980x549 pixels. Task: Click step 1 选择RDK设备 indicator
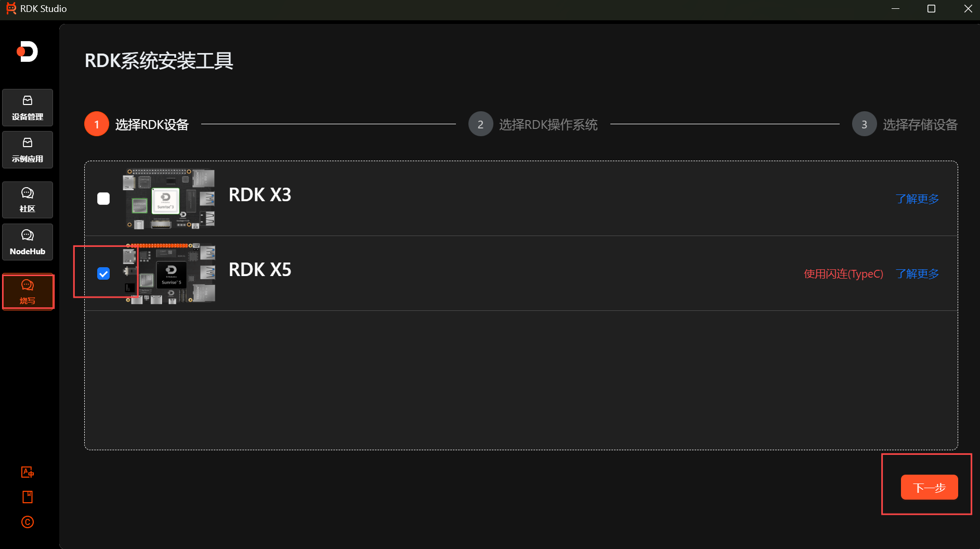(96, 124)
